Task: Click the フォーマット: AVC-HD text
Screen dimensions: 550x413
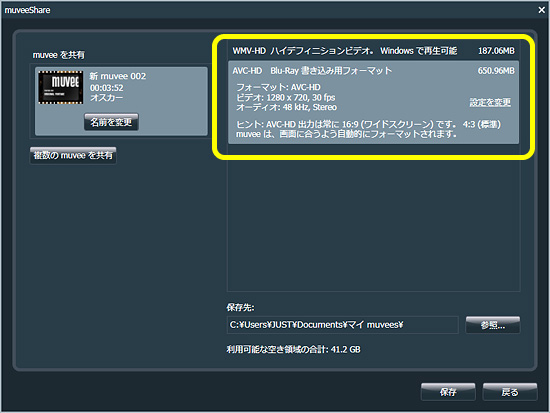Action: click(x=278, y=87)
